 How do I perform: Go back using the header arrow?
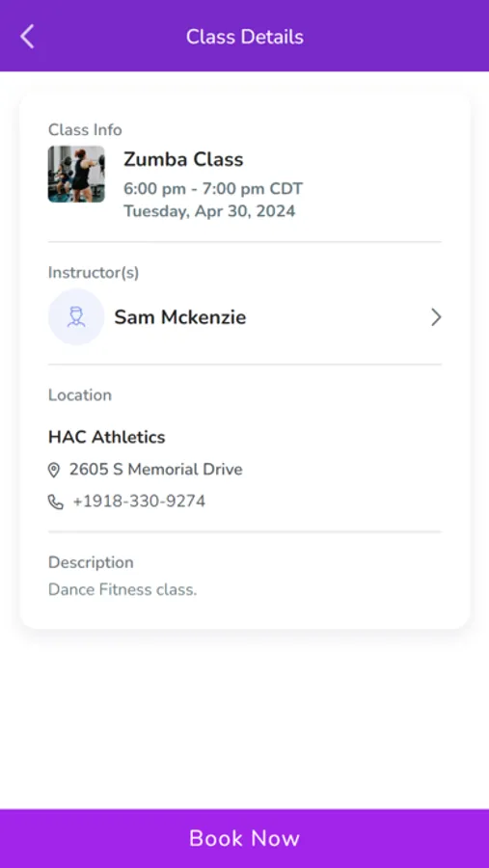coord(27,37)
